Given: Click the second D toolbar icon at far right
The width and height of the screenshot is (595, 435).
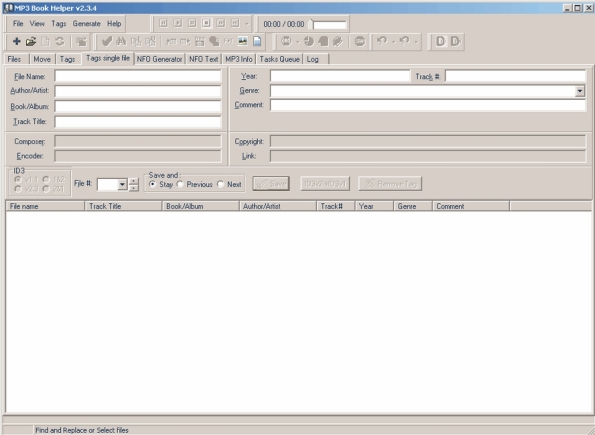Looking at the screenshot, I should click(455, 41).
